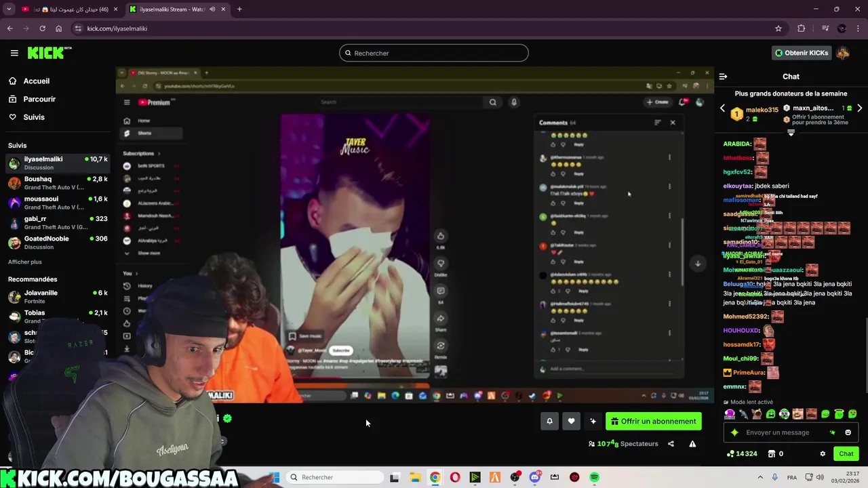Click the Obtenir KICKs button

tap(802, 53)
